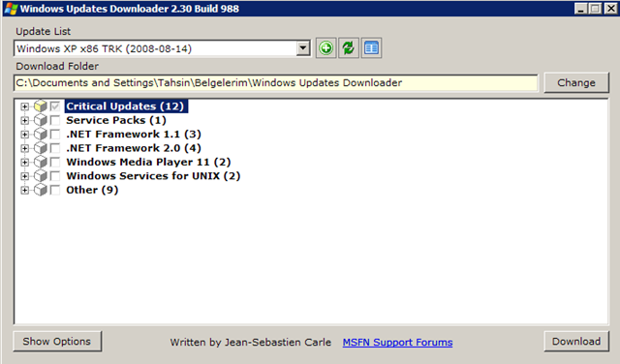The height and width of the screenshot is (364, 620).
Task: Click the .NET Framework 2.0 box icon
Action: (41, 148)
